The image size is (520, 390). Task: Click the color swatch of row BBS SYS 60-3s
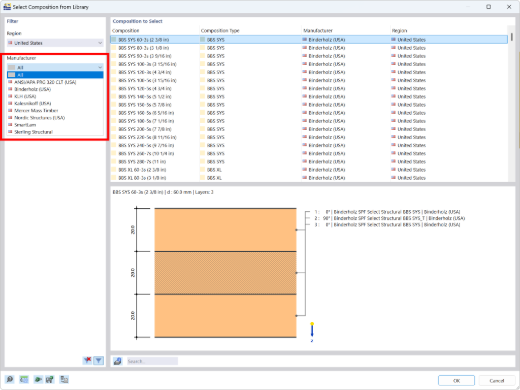coord(114,40)
